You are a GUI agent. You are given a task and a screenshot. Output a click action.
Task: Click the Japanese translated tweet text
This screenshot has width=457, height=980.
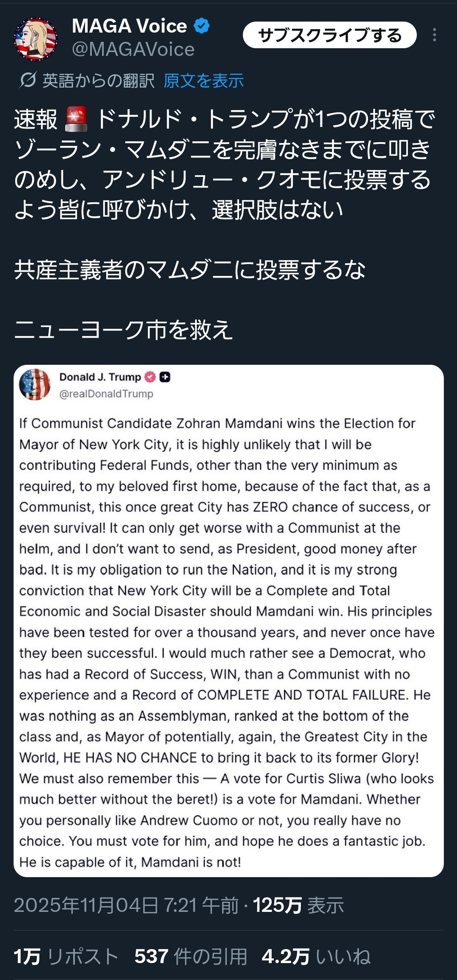[x=224, y=165]
